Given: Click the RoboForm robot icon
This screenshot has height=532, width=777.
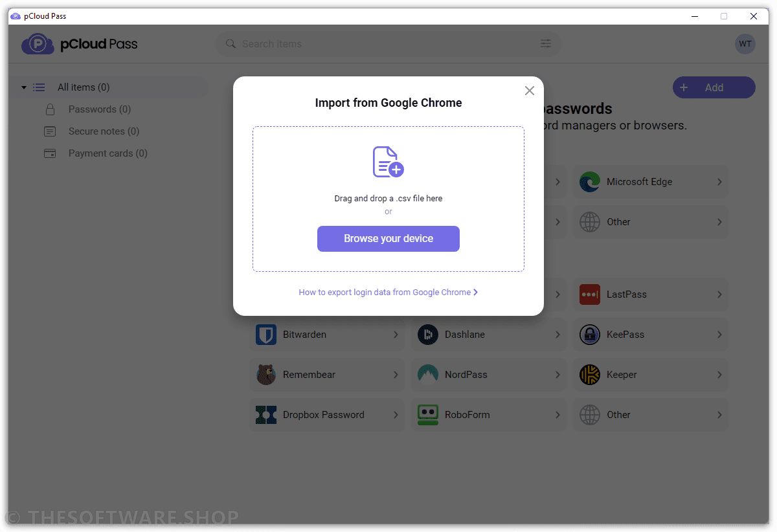Looking at the screenshot, I should pyautogui.click(x=428, y=415).
